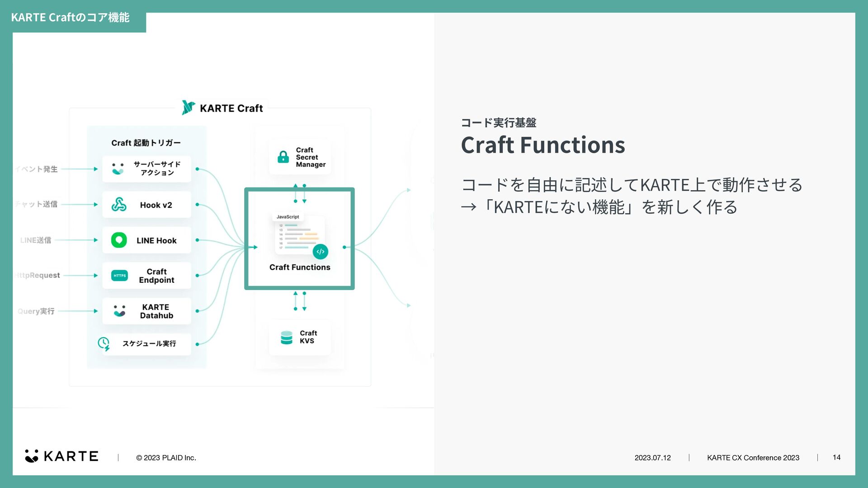Click the code brackets badge icon
Screen dimensions: 868x488
321,252
